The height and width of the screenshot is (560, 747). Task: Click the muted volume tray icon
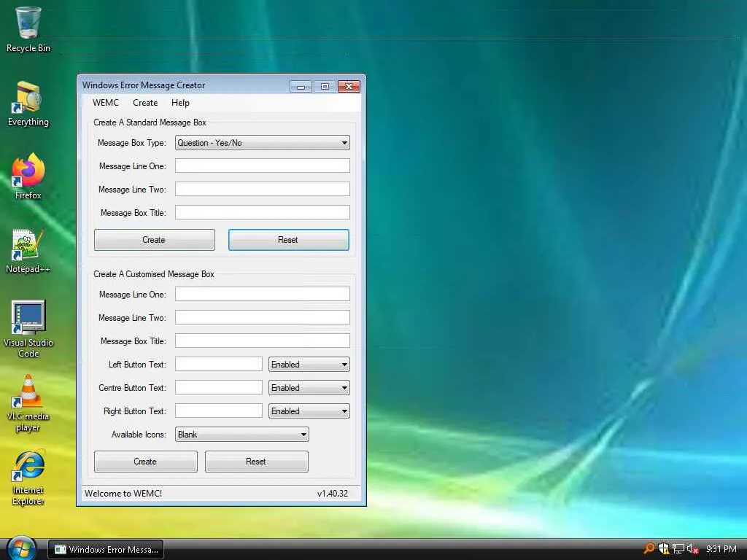[x=693, y=549]
